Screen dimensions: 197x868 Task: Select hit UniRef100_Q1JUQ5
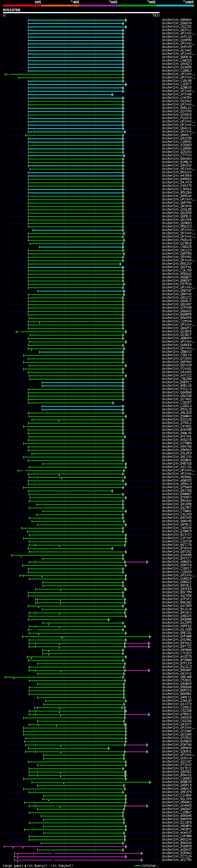(x=177, y=629)
